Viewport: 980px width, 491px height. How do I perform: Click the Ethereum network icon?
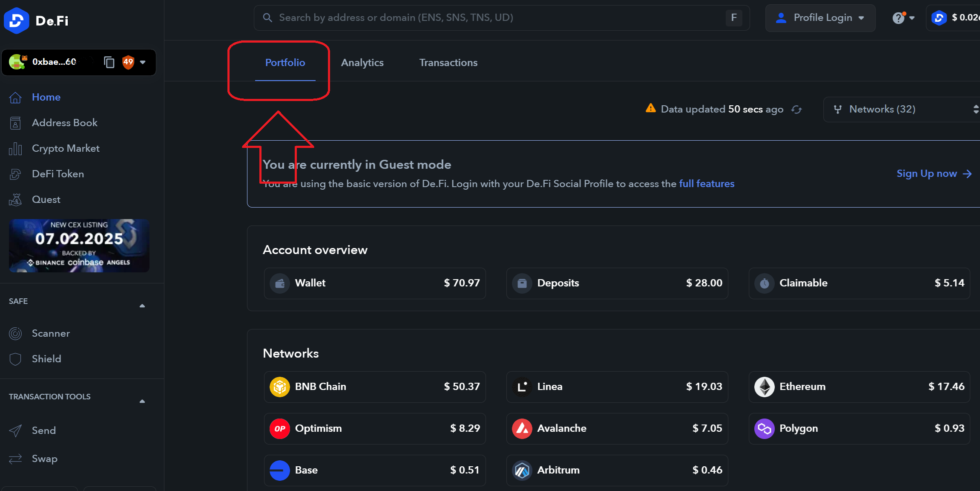tap(764, 387)
